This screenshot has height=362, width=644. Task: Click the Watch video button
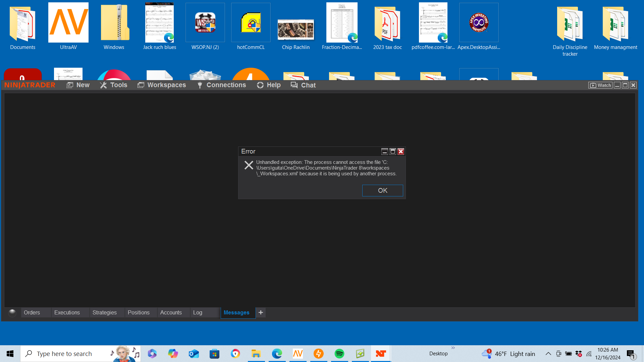(600, 85)
